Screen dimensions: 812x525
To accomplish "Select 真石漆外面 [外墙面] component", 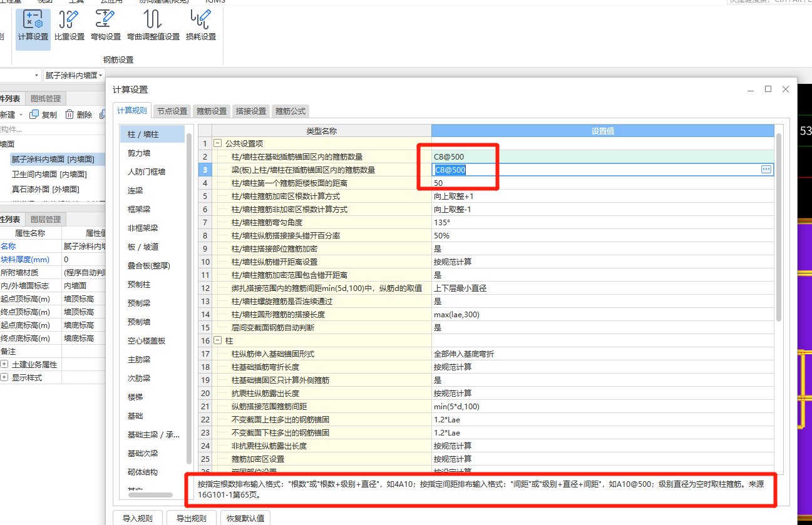I will pos(46,189).
